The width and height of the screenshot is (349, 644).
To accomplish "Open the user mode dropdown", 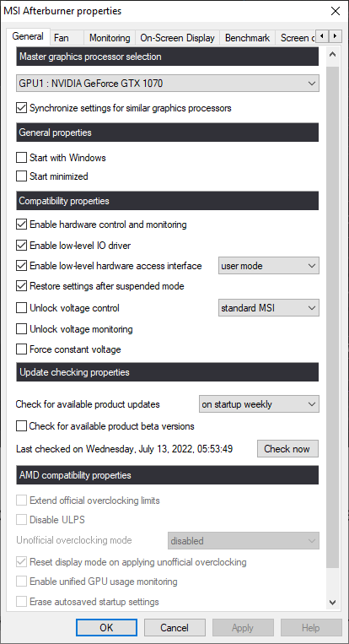I will point(269,266).
